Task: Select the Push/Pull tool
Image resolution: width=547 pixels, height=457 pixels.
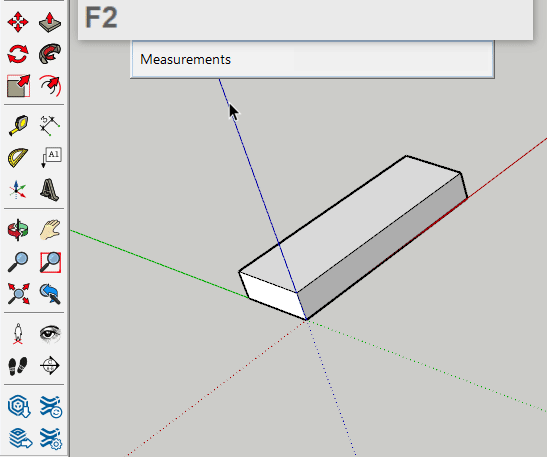Action: coord(50,22)
